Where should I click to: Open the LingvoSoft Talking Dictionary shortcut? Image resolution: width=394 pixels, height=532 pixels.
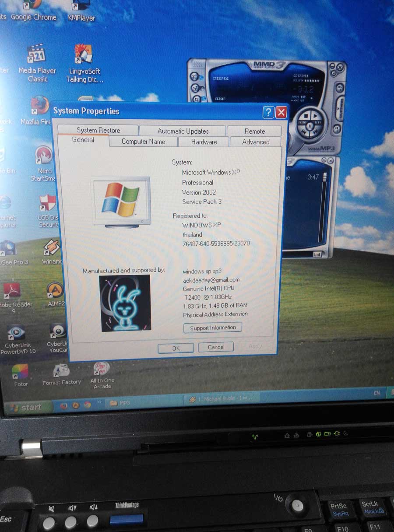(x=84, y=64)
